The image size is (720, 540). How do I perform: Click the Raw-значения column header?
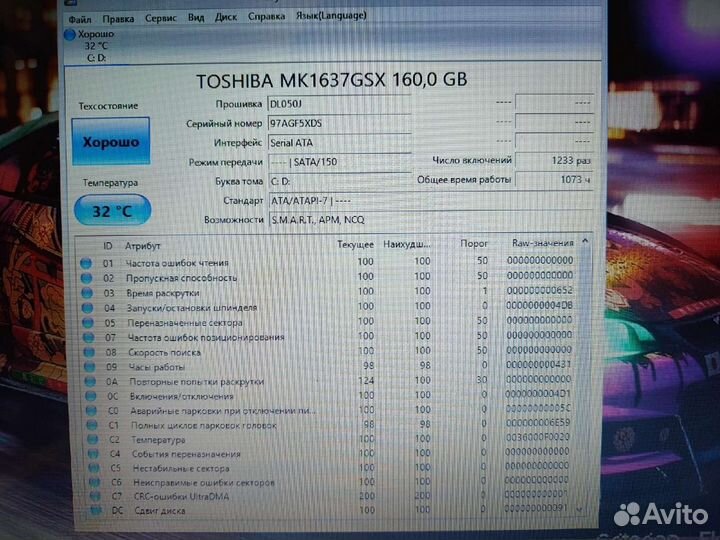541,243
